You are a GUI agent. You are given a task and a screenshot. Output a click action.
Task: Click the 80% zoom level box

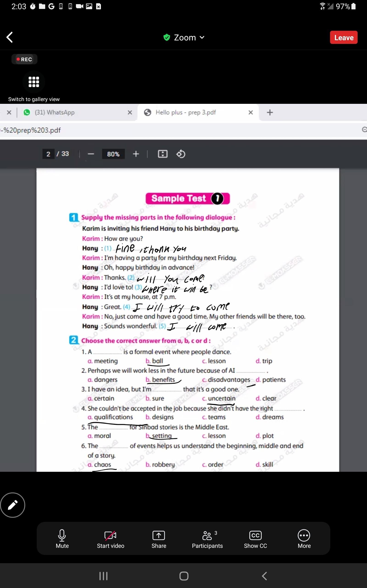coord(113,154)
